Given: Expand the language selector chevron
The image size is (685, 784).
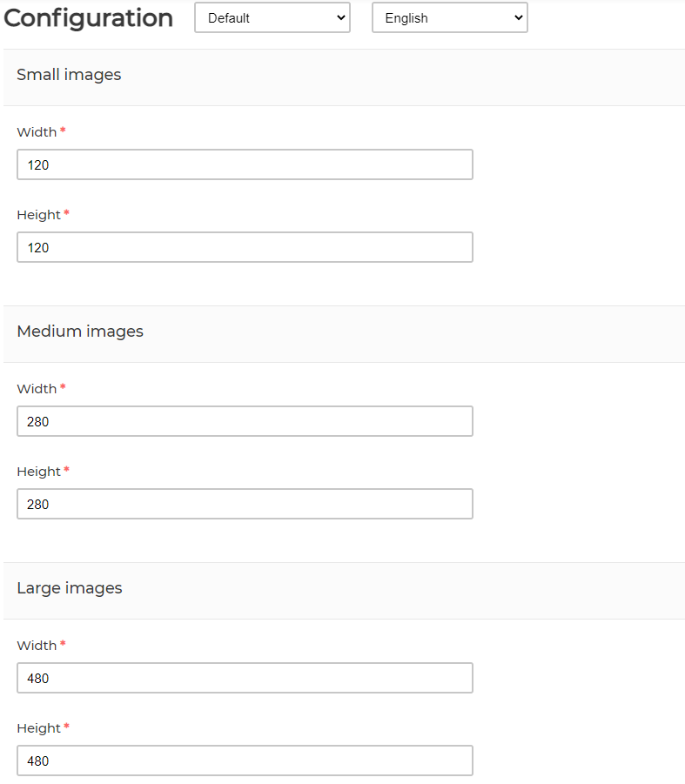Looking at the screenshot, I should pyautogui.click(x=519, y=17).
